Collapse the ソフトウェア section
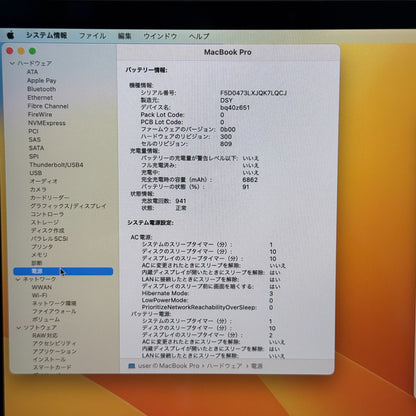The width and height of the screenshot is (416, 416). point(19,328)
